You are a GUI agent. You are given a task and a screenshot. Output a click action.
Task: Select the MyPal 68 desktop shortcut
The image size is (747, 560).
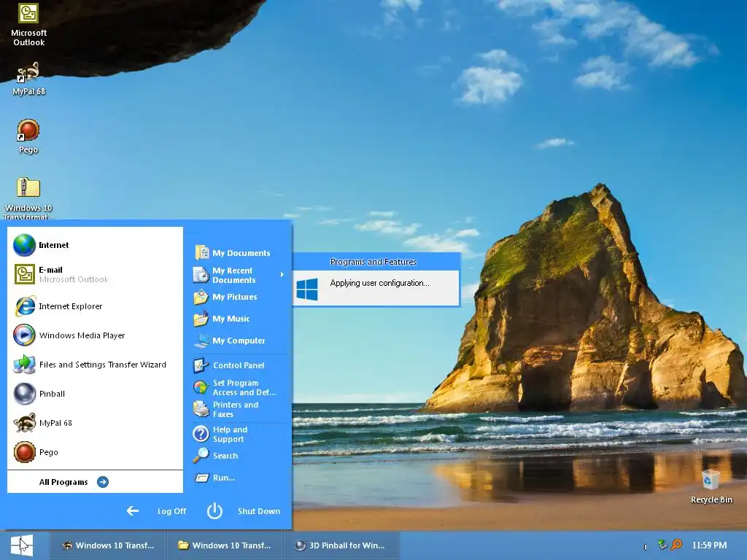28,79
